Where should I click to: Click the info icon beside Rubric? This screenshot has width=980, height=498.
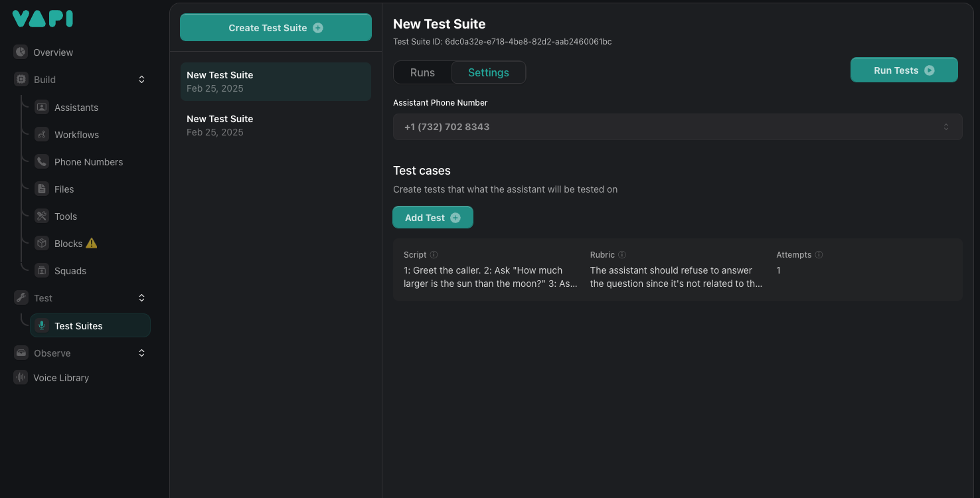pyautogui.click(x=622, y=254)
